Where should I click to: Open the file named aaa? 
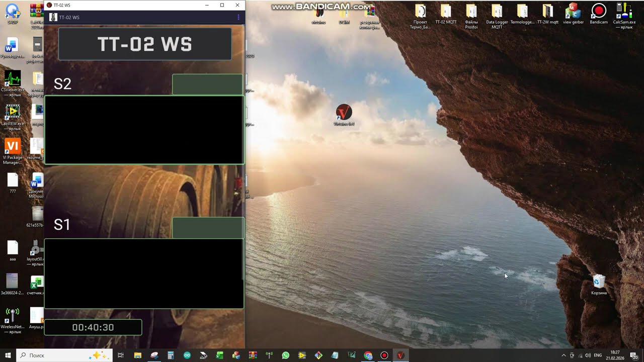pos(13,250)
